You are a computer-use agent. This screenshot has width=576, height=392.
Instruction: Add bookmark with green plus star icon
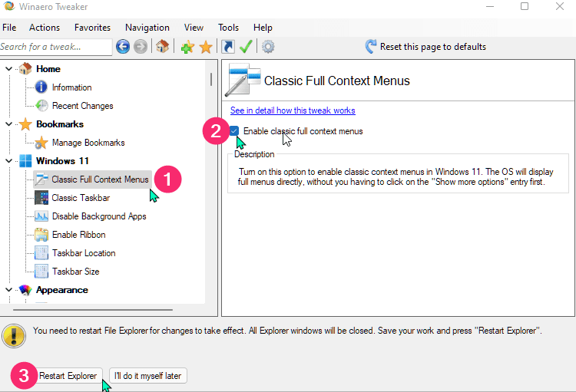(187, 47)
